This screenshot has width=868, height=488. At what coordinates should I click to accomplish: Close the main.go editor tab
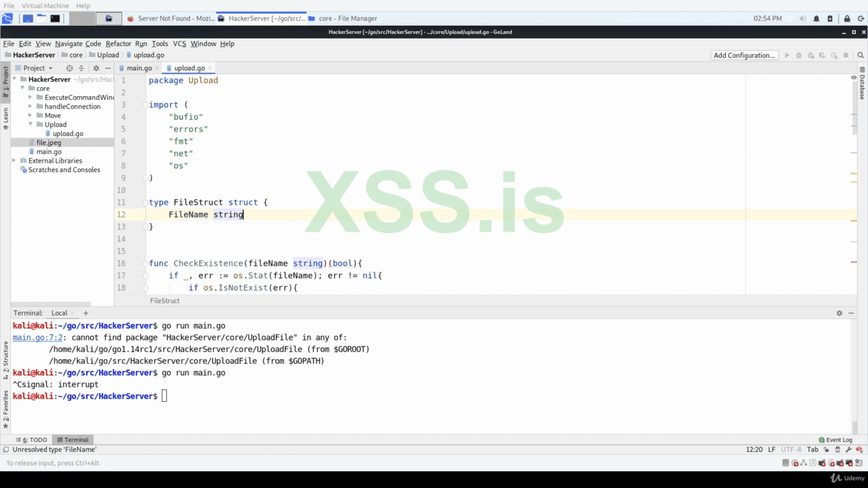point(157,68)
